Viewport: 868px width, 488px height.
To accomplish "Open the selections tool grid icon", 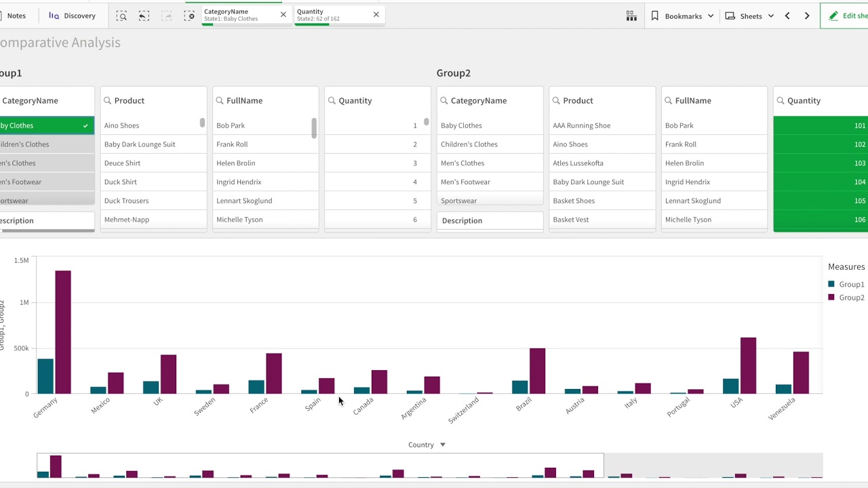I will (x=631, y=16).
